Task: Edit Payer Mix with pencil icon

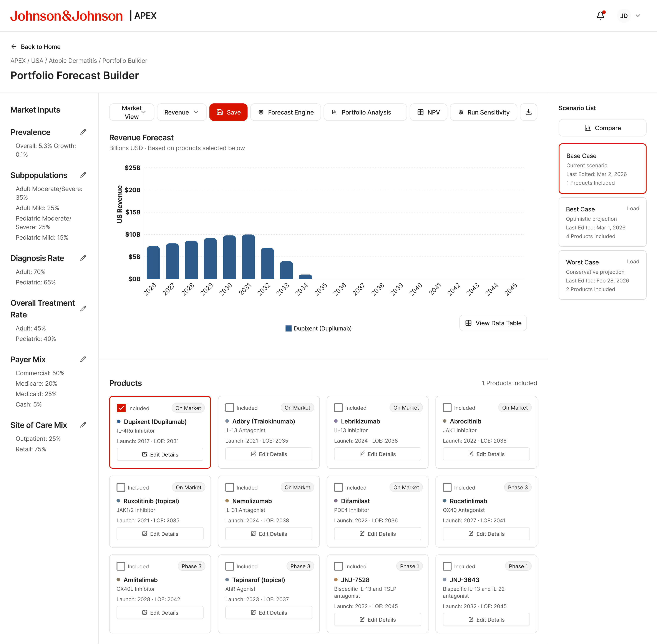Action: click(x=83, y=359)
